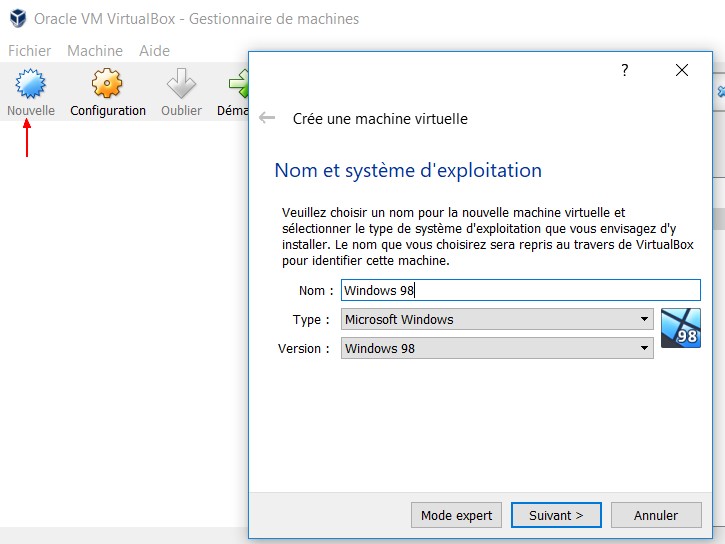
Task: Open the Fichier menu
Action: click(x=29, y=50)
